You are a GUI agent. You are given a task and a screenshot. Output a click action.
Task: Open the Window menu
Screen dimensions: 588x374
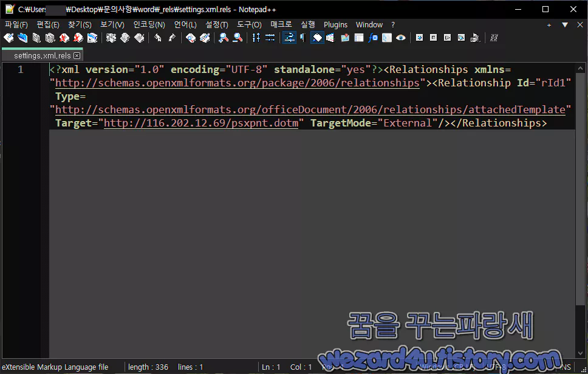369,25
